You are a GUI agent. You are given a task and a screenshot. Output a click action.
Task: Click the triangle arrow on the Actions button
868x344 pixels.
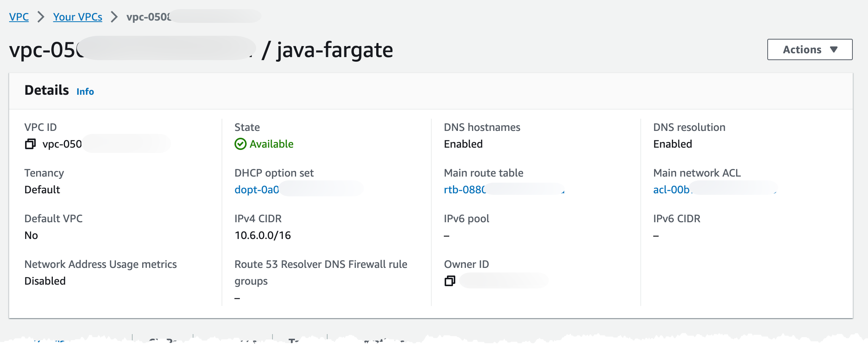click(x=834, y=49)
